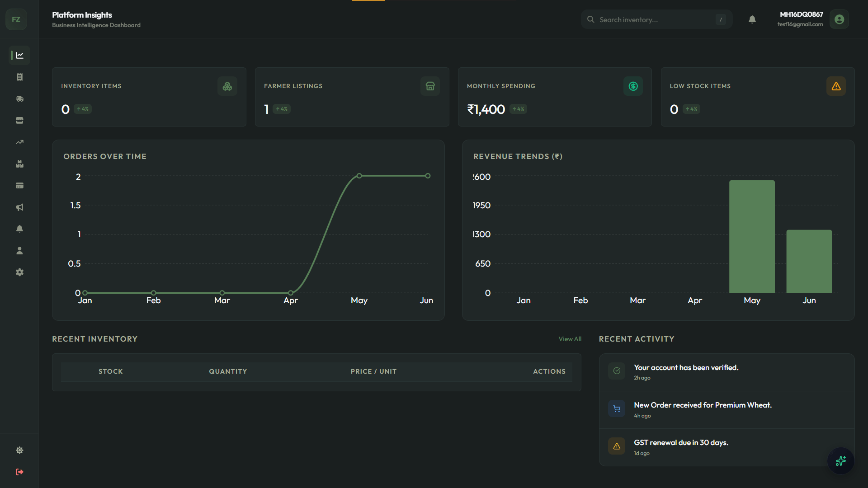This screenshot has height=488, width=868.
Task: Click the May bar in Revenue Trends
Action: pos(752,236)
